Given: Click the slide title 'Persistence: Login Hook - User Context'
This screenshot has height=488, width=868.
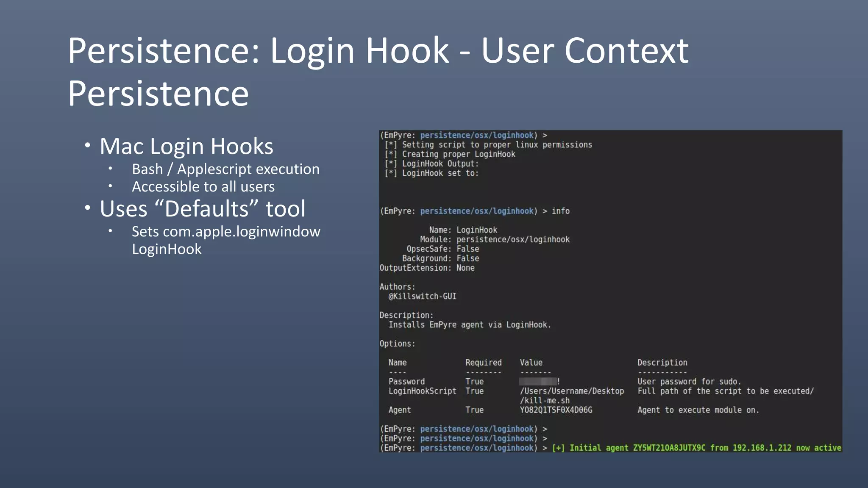Looking at the screenshot, I should [378, 51].
